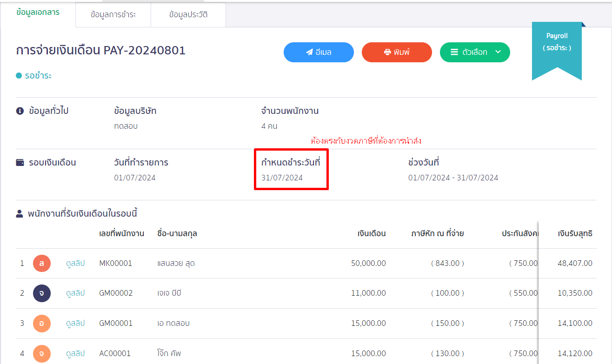This screenshot has height=364, width=612.
Task: Click the ภาษีหัก ณ ที่จ่าย column header
Action: tap(437, 233)
